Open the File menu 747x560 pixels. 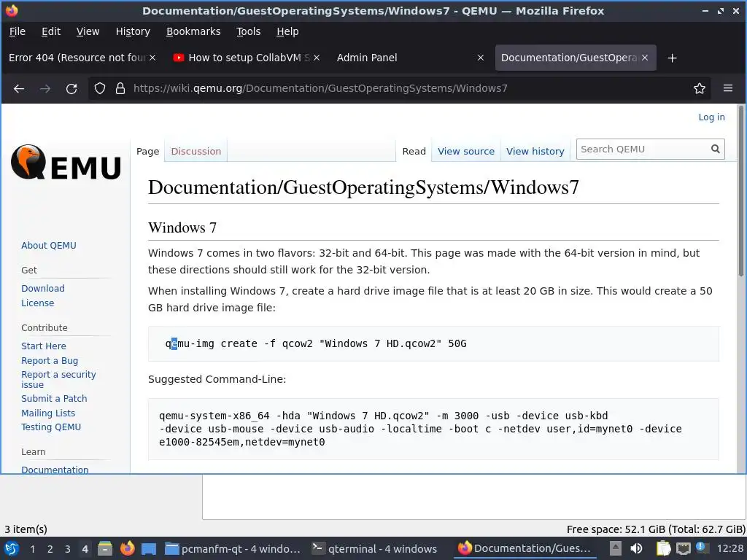[x=18, y=31]
